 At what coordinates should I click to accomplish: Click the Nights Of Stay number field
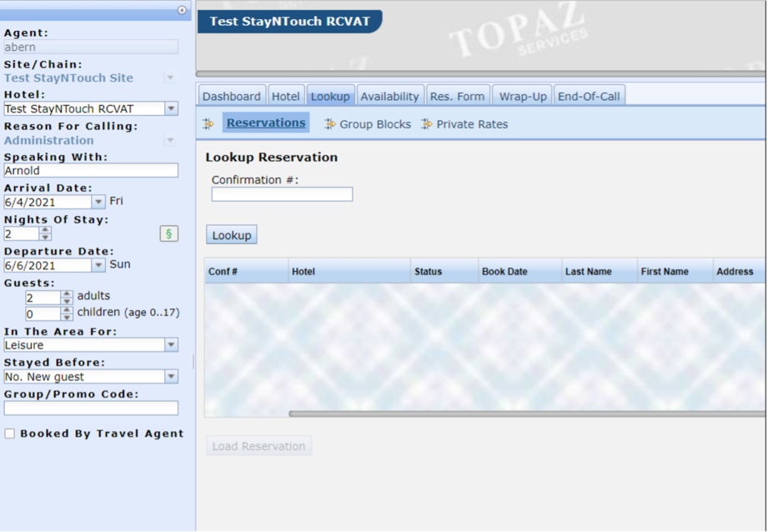(22, 233)
